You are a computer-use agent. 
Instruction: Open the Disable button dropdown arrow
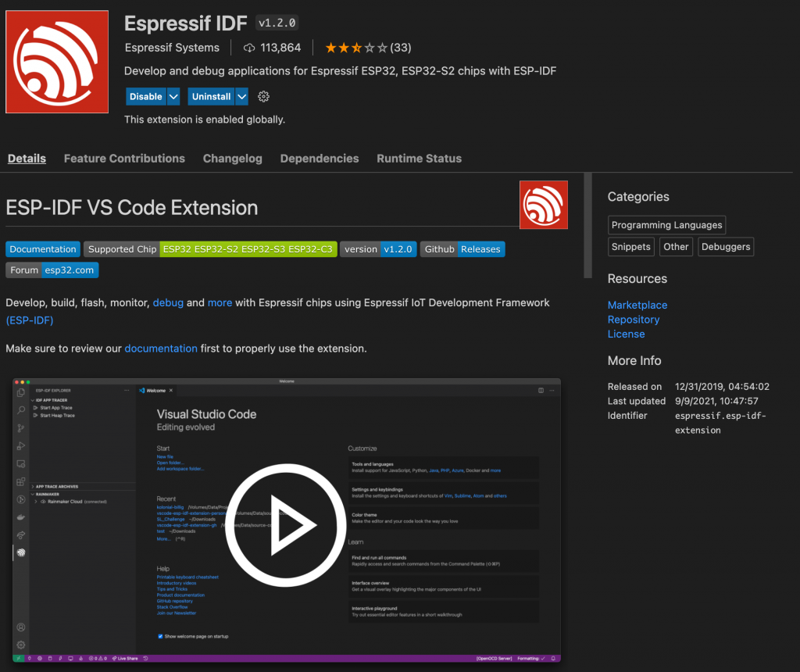(x=172, y=96)
